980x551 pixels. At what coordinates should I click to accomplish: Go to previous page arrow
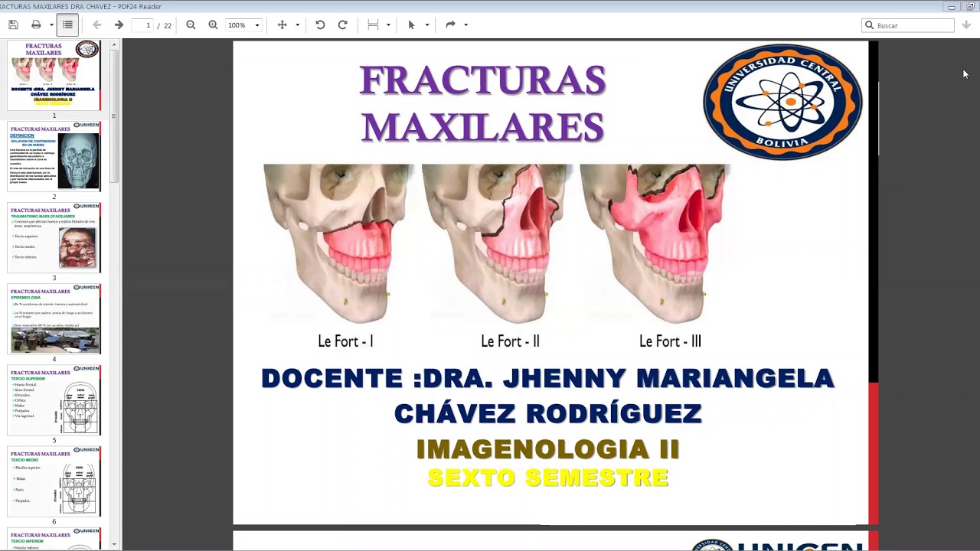pyautogui.click(x=97, y=25)
